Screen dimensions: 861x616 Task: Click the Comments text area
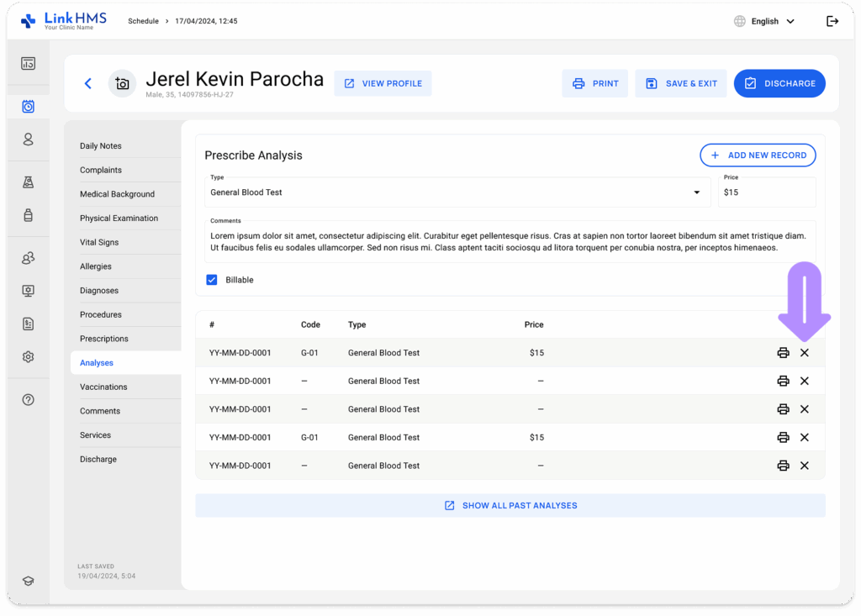[x=510, y=241]
